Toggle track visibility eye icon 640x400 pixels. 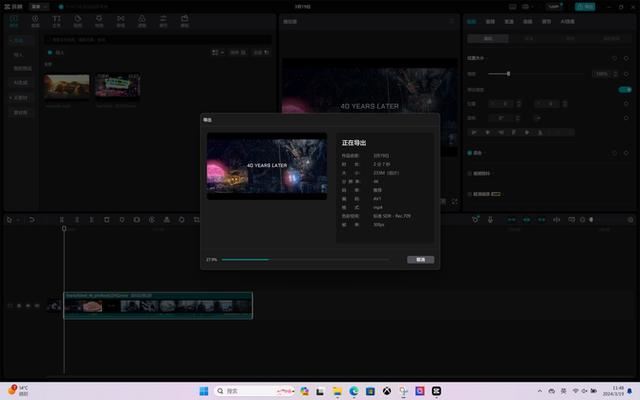coord(29,305)
